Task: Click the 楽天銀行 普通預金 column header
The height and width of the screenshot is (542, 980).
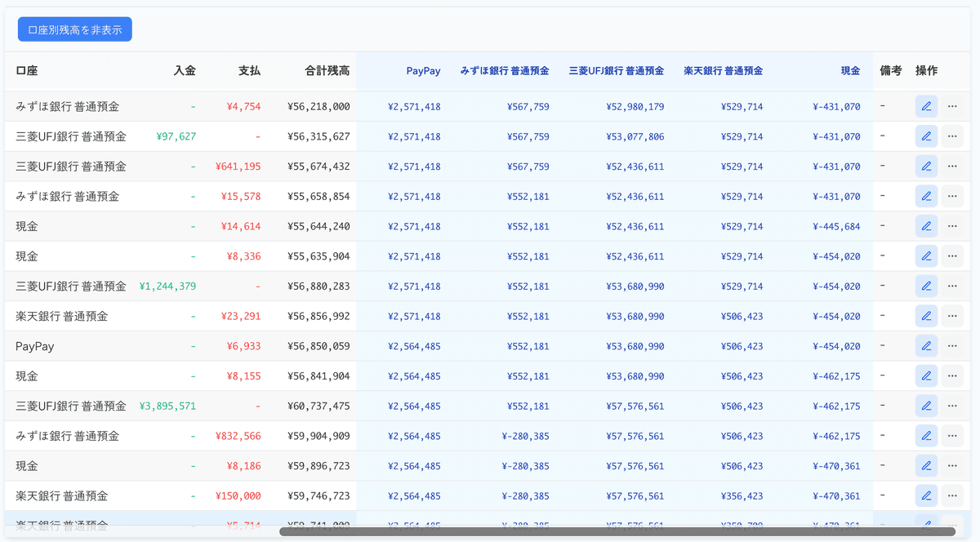Action: (x=724, y=71)
